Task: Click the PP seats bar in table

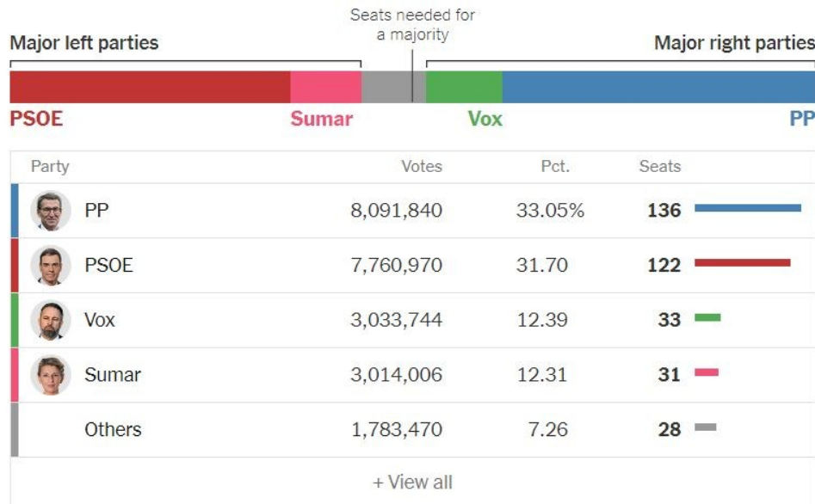Action: coord(747,208)
